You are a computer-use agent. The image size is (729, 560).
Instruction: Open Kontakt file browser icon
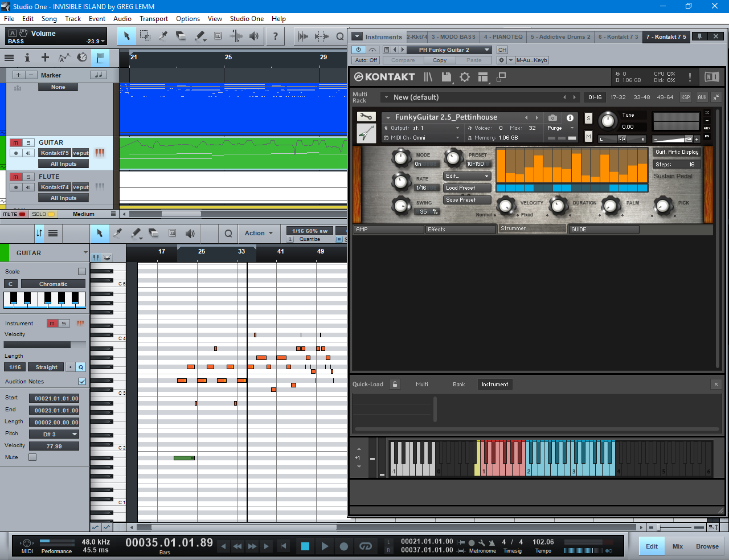[x=428, y=77]
